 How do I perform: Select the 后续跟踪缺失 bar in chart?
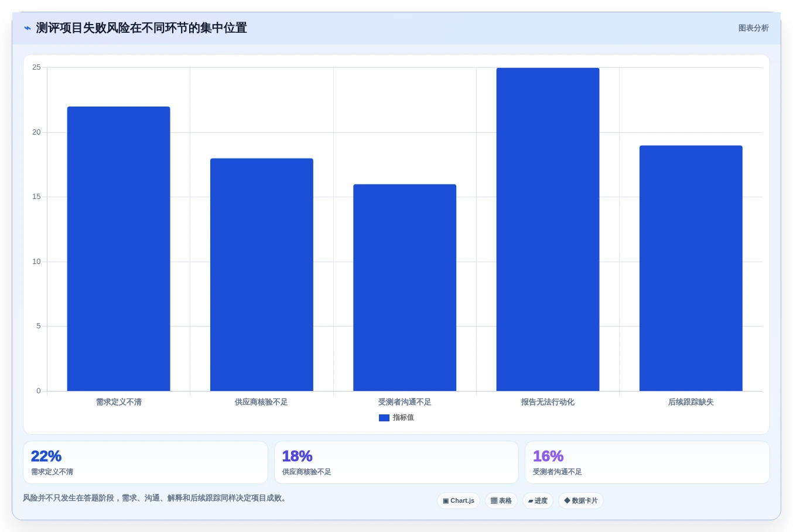click(x=691, y=268)
